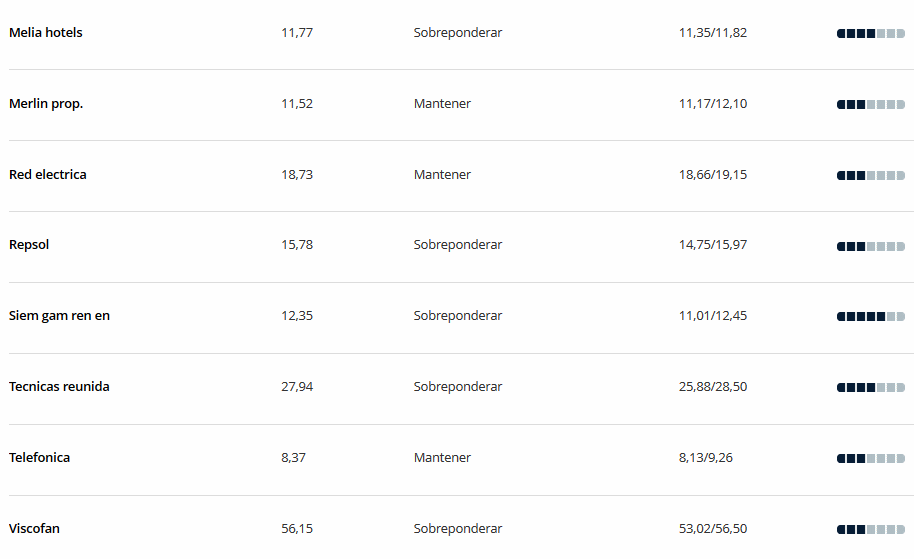Click the rating bar indicator for Red electrica
The width and height of the screenshot is (914, 559).
[871, 175]
